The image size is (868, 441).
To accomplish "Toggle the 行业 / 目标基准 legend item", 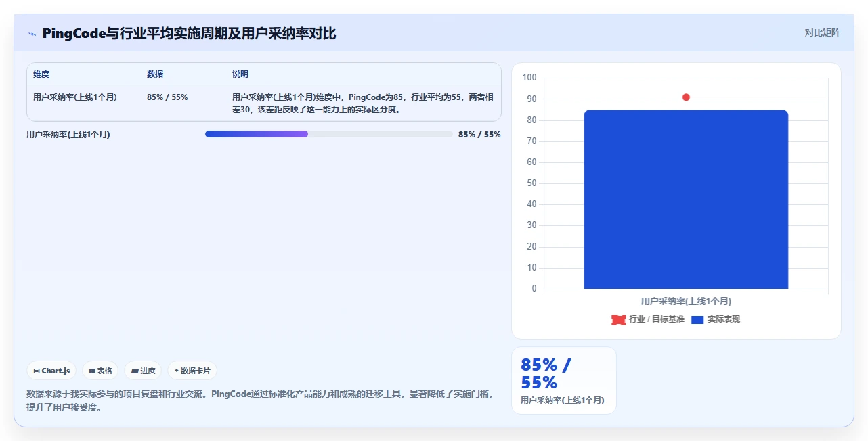I will (648, 319).
